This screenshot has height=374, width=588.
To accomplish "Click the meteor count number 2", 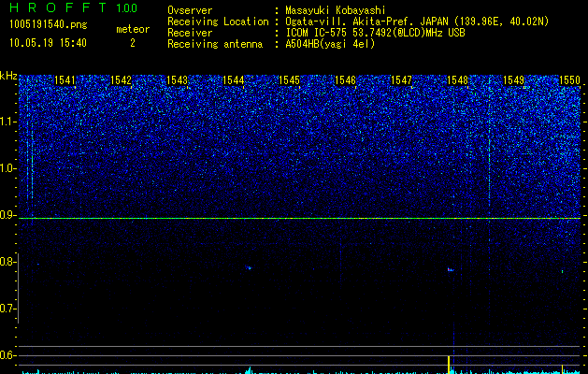I will tap(133, 44).
